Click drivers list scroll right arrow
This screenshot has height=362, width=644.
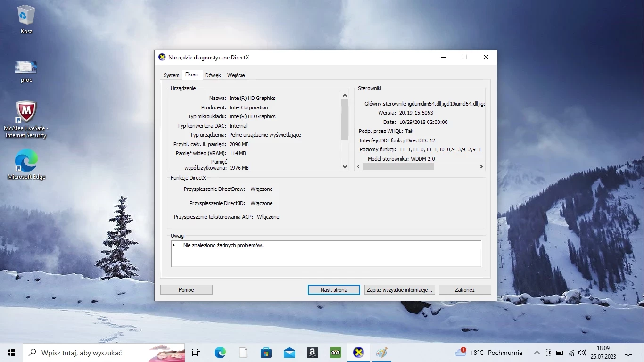(x=481, y=166)
